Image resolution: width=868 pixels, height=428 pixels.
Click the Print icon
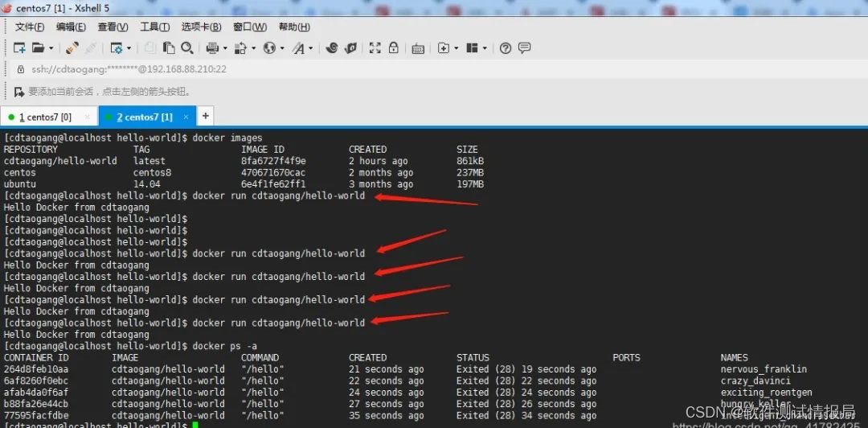coord(212,48)
